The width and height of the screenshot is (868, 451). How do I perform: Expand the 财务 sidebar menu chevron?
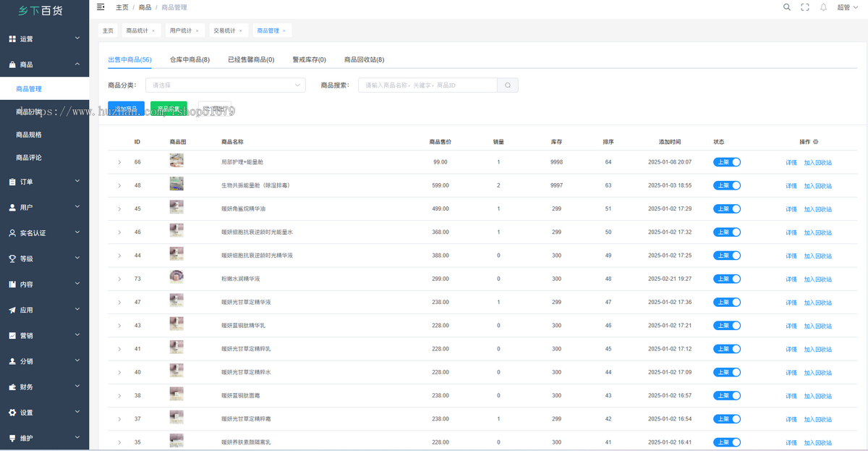pos(77,387)
